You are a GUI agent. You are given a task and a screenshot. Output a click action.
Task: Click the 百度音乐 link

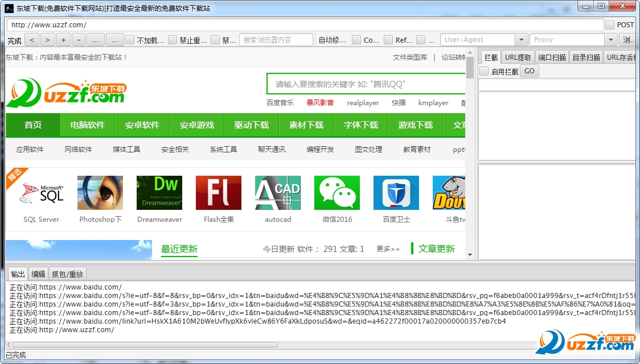[280, 103]
